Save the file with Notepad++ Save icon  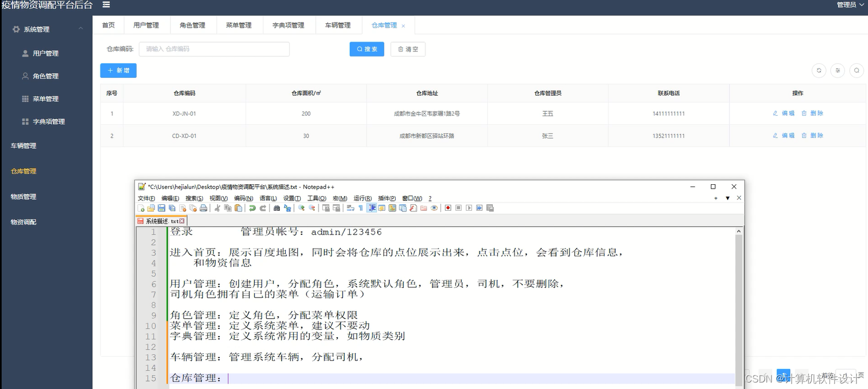click(x=161, y=208)
